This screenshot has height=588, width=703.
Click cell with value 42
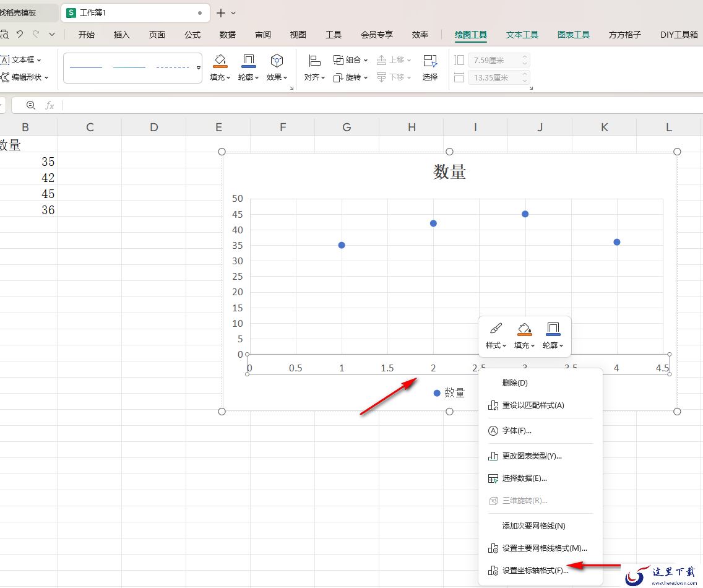[x=28, y=178]
